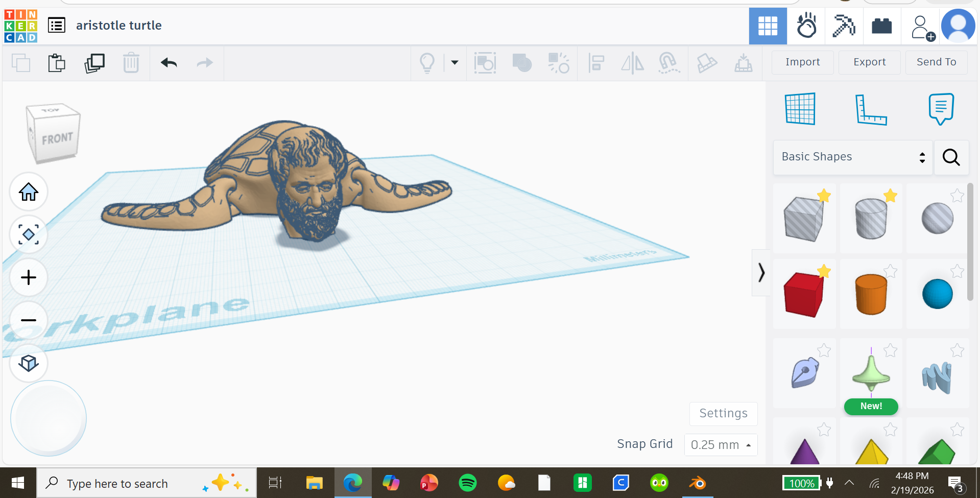Expand the show all dropdown arrow
This screenshot has height=498, width=980.
coord(455,63)
